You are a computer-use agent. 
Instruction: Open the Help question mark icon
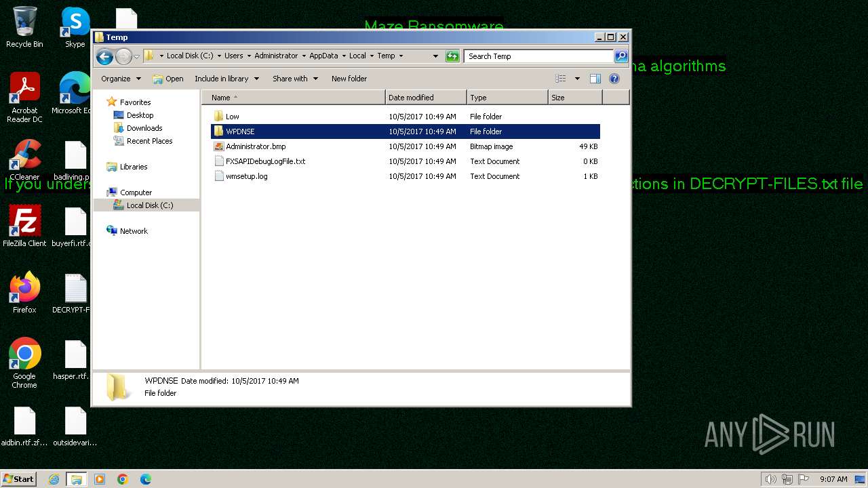point(614,79)
